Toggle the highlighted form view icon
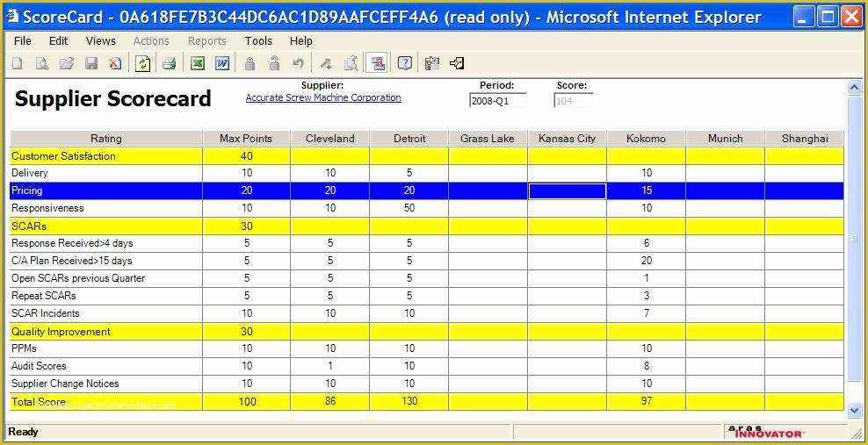The image size is (868, 445). click(378, 63)
